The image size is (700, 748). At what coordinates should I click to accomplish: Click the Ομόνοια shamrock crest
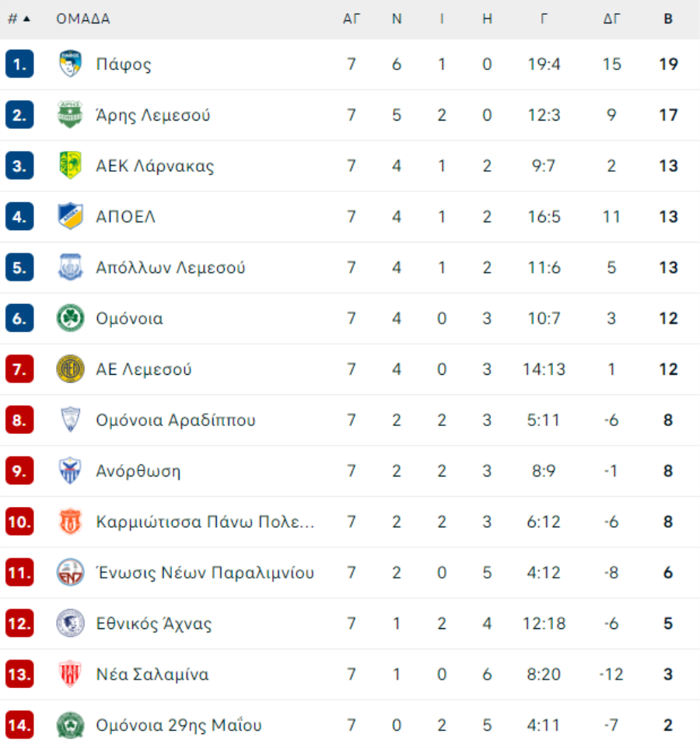pos(70,318)
